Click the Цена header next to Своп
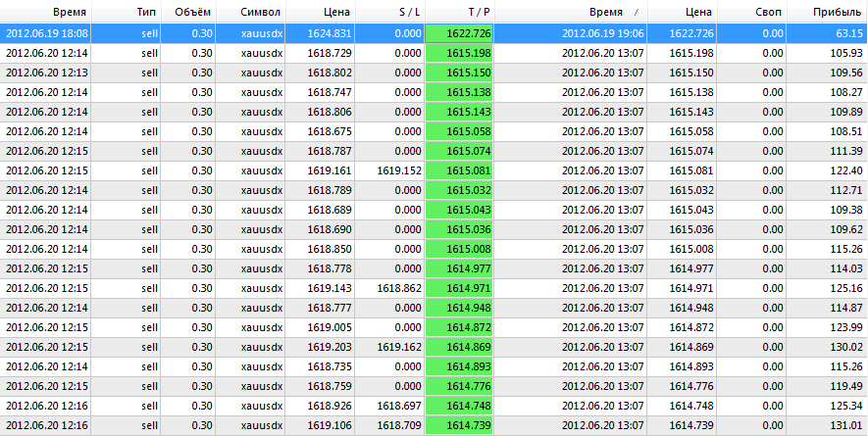This screenshot has width=868, height=436. coord(683,12)
